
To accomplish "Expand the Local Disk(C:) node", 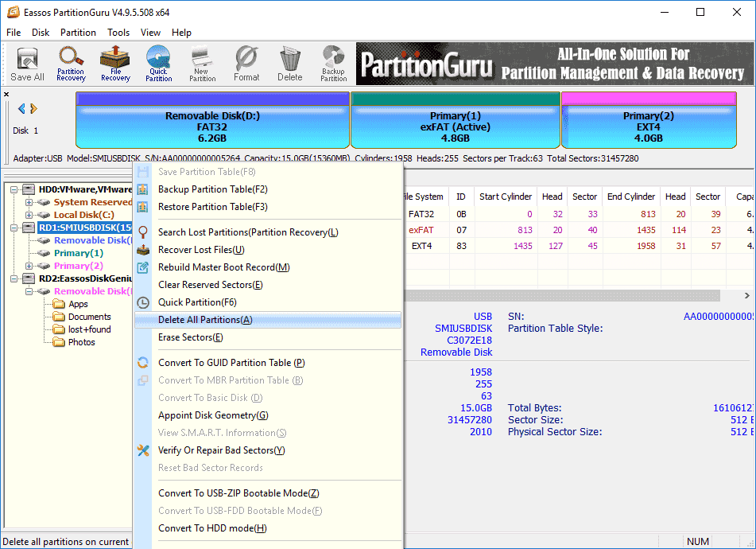I will pyautogui.click(x=29, y=215).
